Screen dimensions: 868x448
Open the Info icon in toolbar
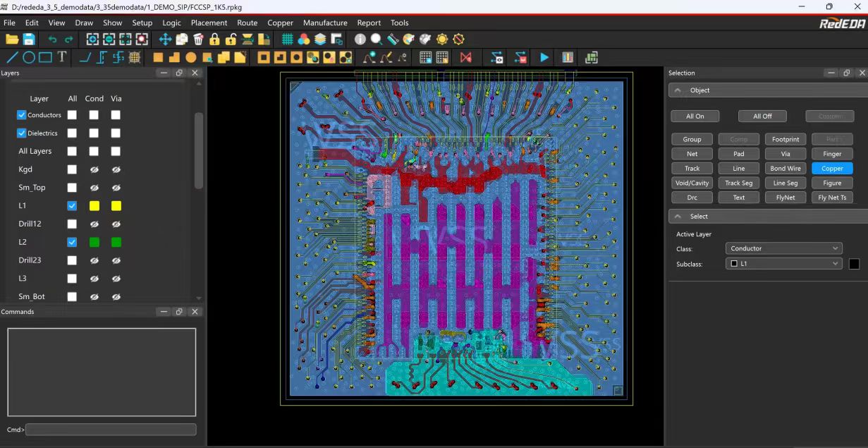tap(360, 40)
